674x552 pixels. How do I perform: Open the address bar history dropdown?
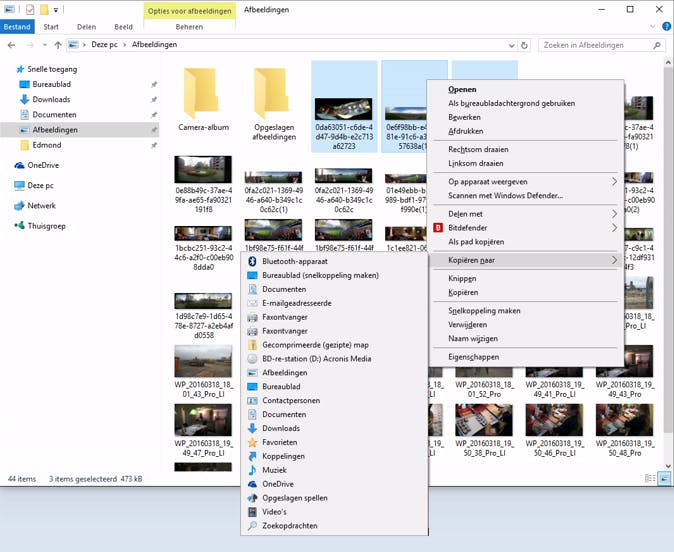click(510, 46)
